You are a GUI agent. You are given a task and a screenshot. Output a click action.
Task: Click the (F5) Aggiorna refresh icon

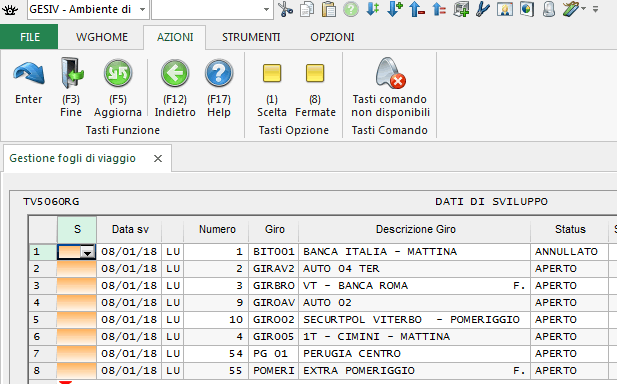pos(118,73)
